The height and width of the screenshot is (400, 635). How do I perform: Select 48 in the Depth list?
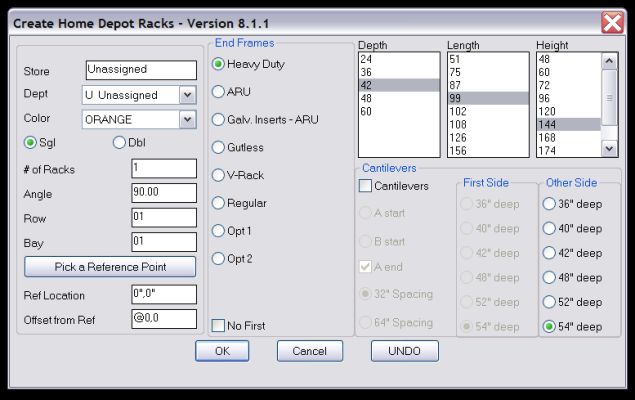point(399,98)
